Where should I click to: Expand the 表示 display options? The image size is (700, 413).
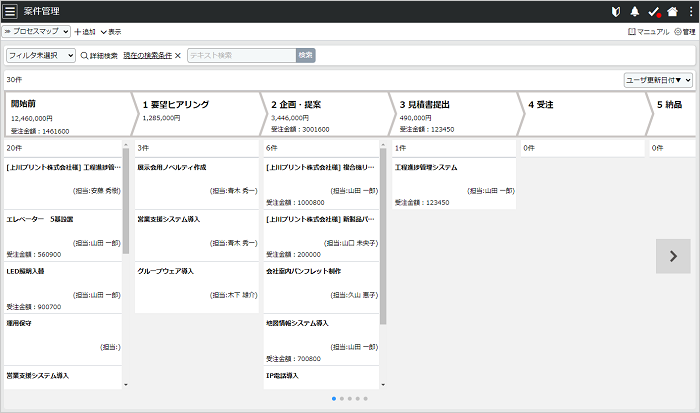pos(111,32)
